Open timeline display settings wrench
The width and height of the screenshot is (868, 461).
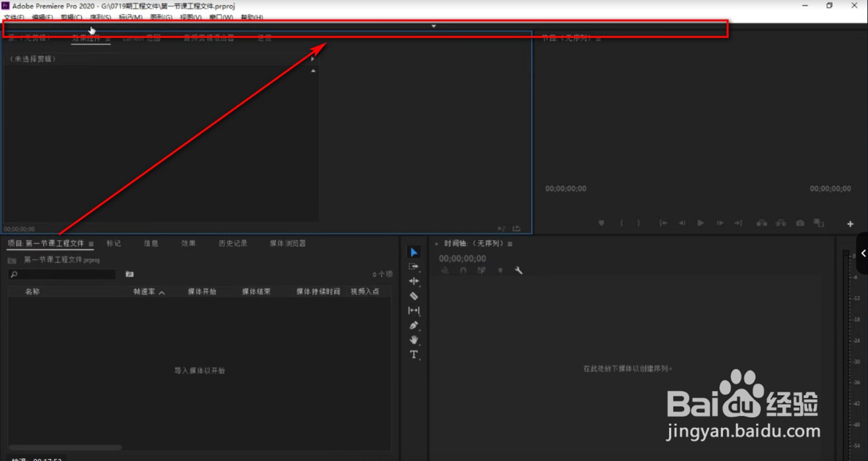tap(519, 270)
